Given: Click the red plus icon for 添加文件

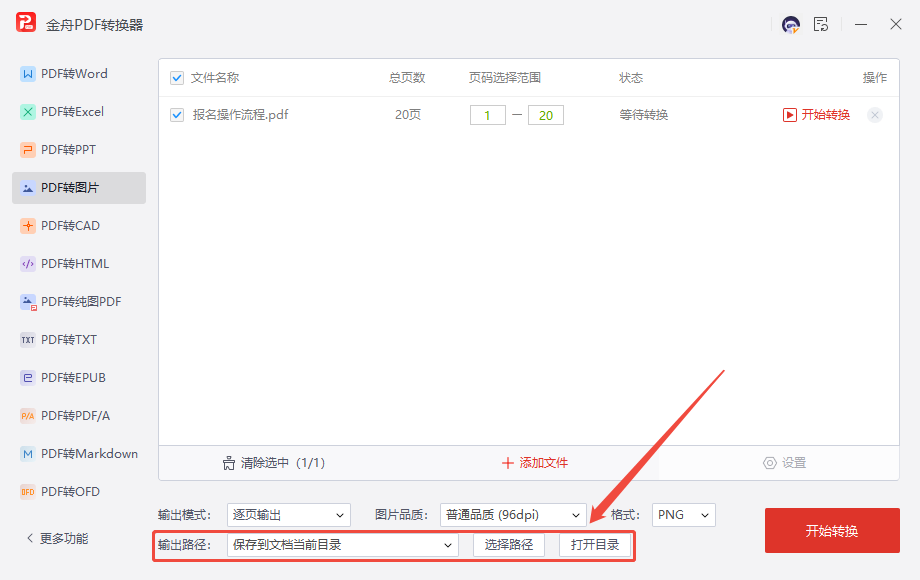Looking at the screenshot, I should pos(508,463).
